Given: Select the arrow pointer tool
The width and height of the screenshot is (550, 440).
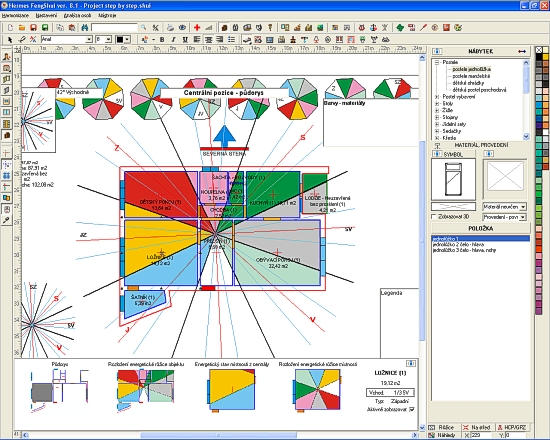Looking at the screenshot, I should click(9, 39).
